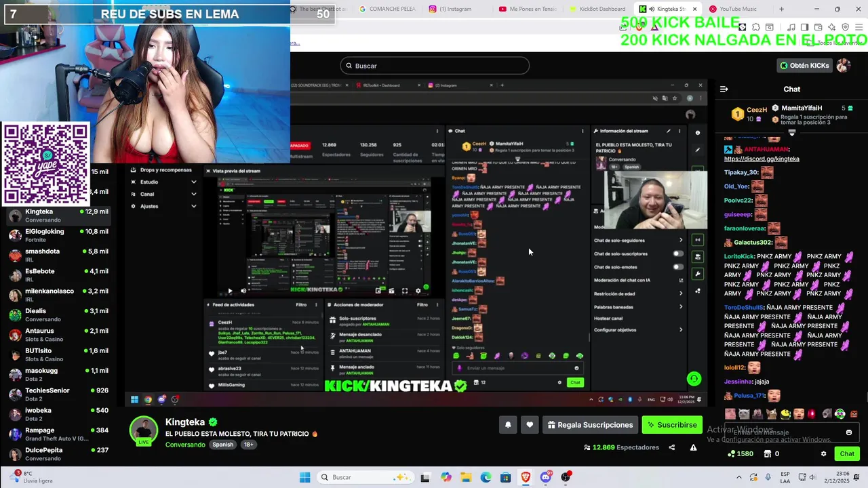Image resolution: width=868 pixels, height=488 pixels.
Task: Click the Regala Suscripciones button
Action: (x=590, y=425)
